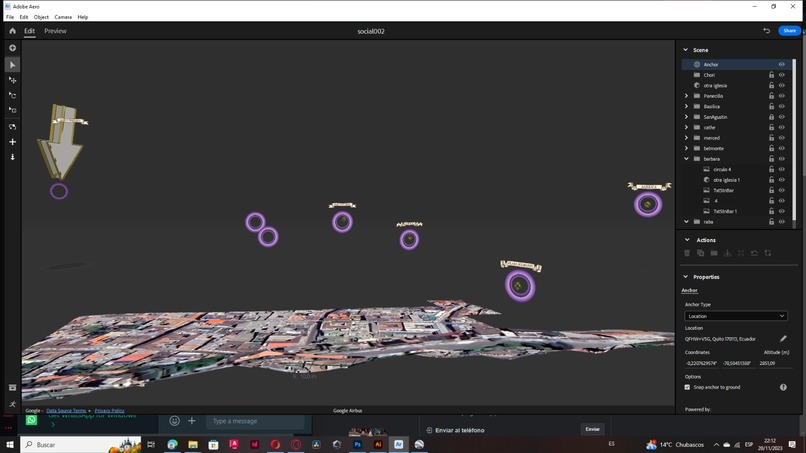
Task: Toggle visibility of Basilica group
Action: tap(781, 106)
